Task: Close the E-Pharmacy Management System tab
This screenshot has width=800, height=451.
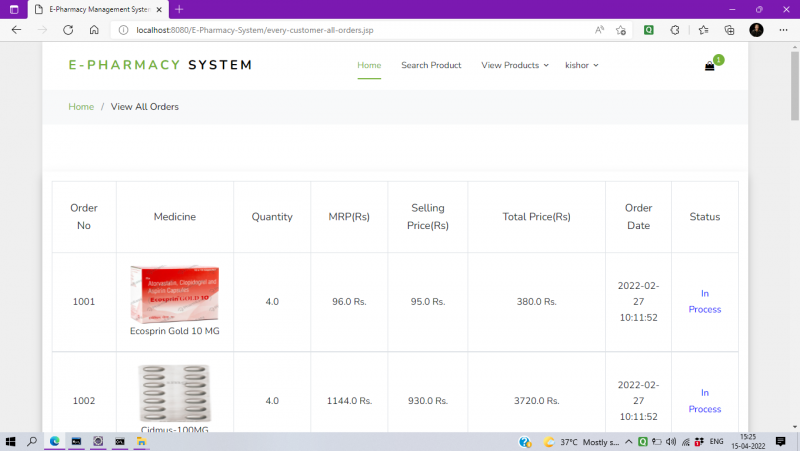Action: pos(159,9)
